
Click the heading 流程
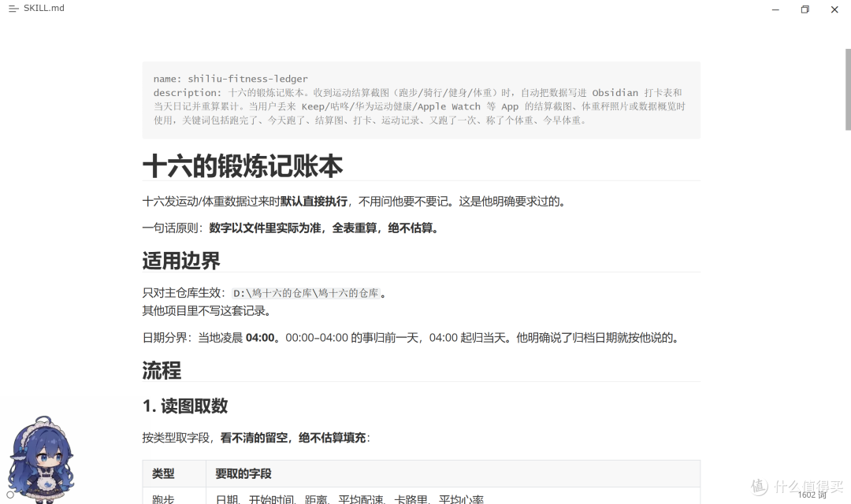(162, 371)
